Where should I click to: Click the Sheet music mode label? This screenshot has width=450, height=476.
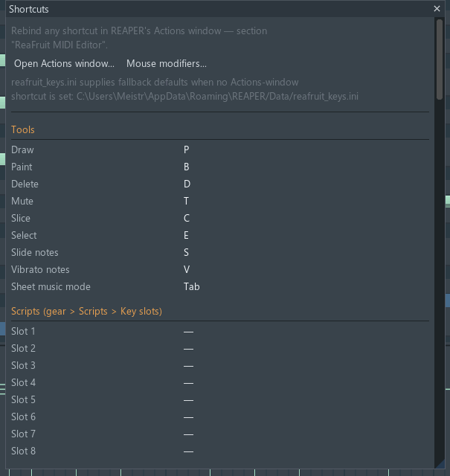click(x=51, y=287)
